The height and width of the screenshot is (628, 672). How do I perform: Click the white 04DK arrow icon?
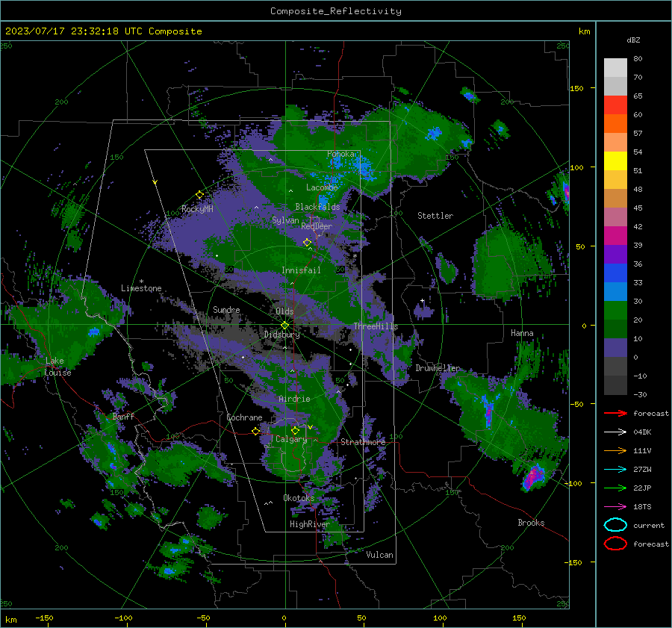click(x=615, y=432)
